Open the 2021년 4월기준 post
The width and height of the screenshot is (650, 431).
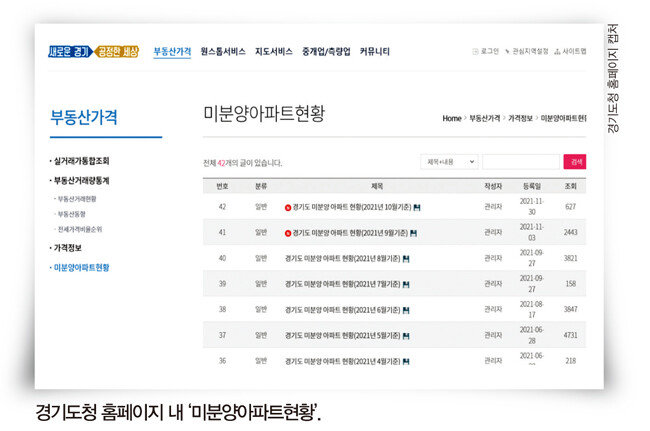coord(342,362)
